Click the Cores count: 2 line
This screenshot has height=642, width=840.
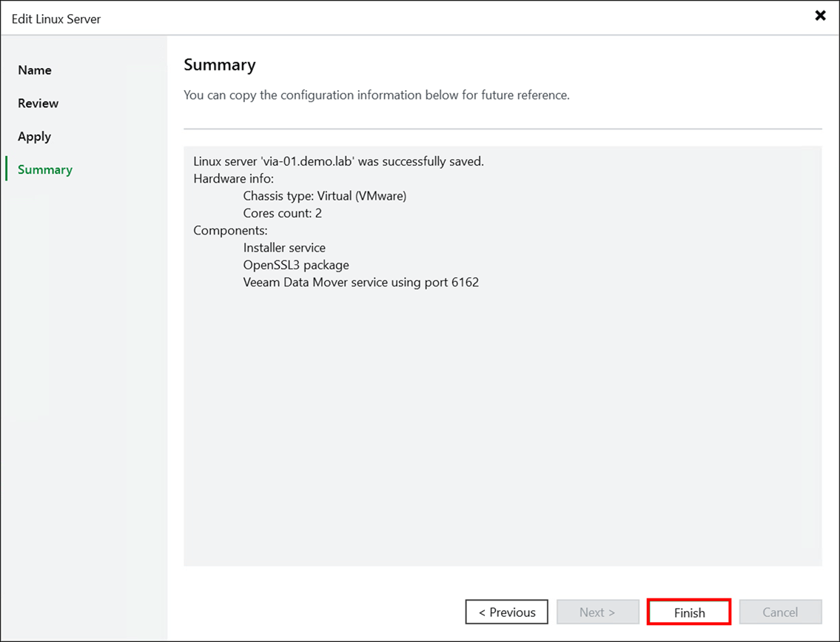282,213
